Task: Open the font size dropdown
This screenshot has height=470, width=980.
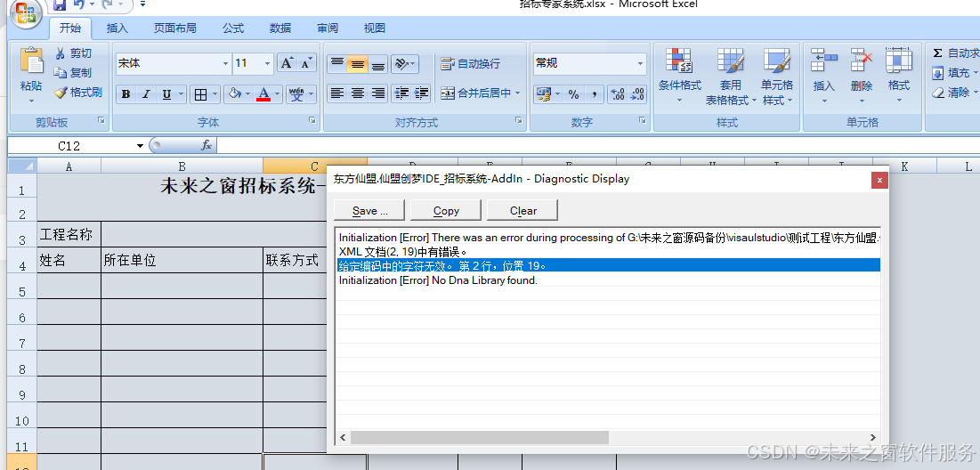Action: pos(268,63)
